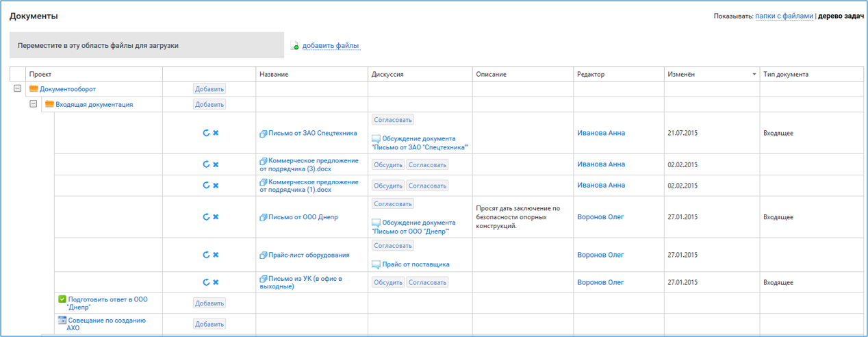Refresh the Письмо от ЗАО Спецтехника document
Viewport: 868px width, 337px height.
[x=206, y=133]
